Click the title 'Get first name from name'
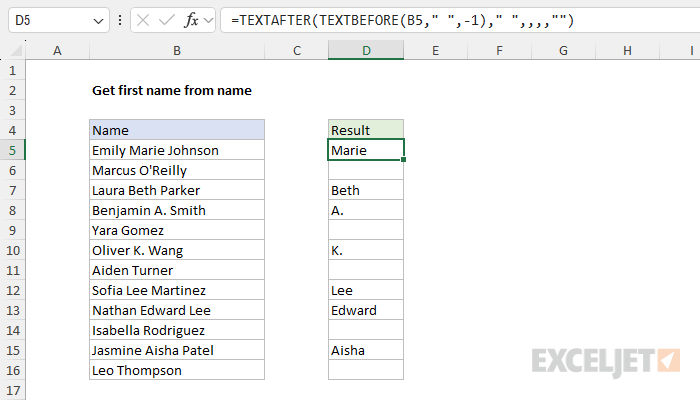Viewport: 700px width, 400px height. pyautogui.click(x=172, y=90)
